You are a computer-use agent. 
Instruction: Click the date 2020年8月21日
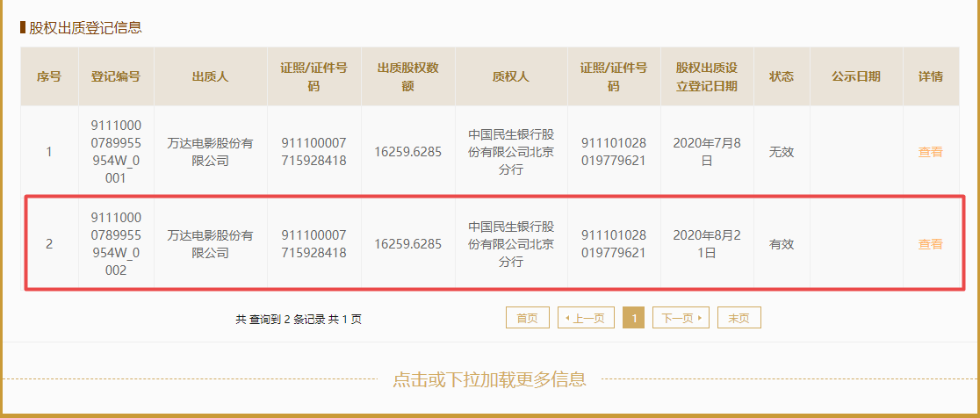tap(707, 244)
